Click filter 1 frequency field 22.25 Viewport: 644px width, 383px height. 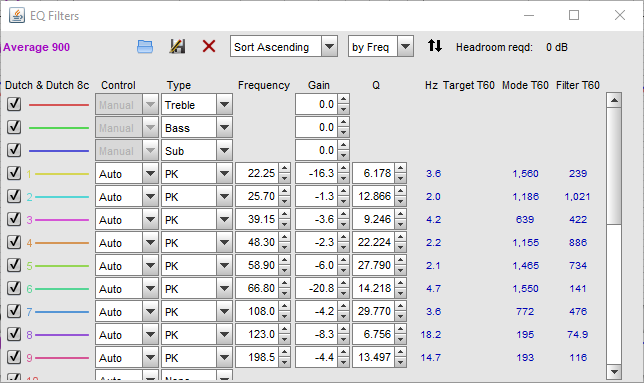pyautogui.click(x=257, y=173)
